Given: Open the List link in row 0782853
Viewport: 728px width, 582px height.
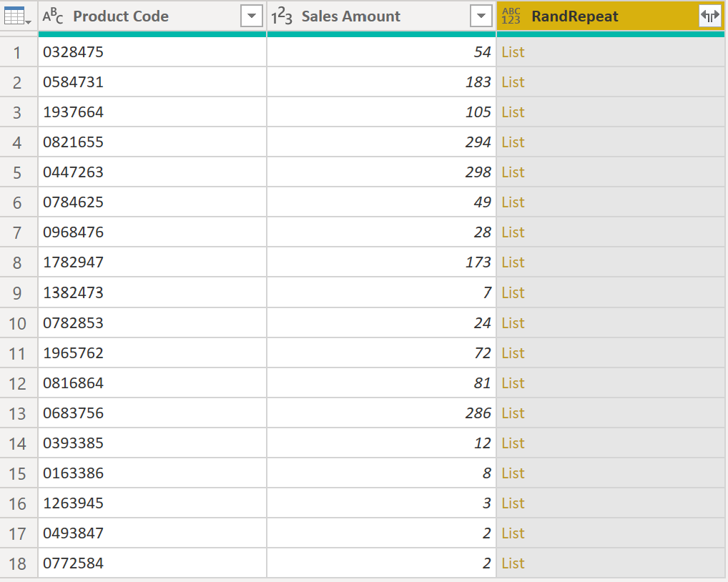Looking at the screenshot, I should coord(513,323).
